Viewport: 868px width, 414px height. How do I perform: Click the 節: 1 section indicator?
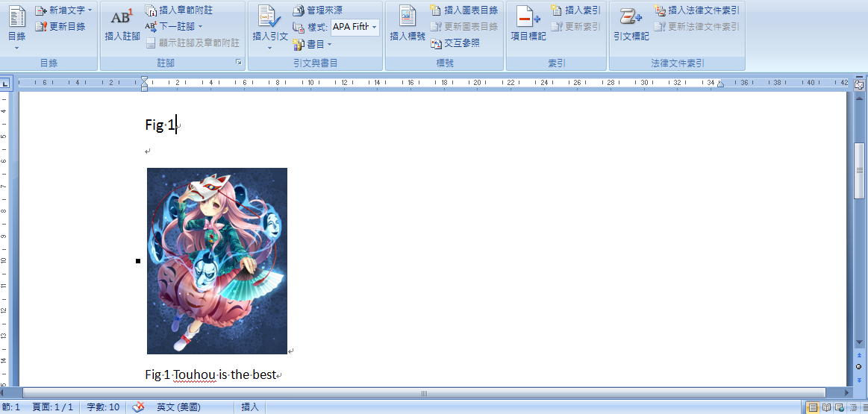pyautogui.click(x=11, y=407)
